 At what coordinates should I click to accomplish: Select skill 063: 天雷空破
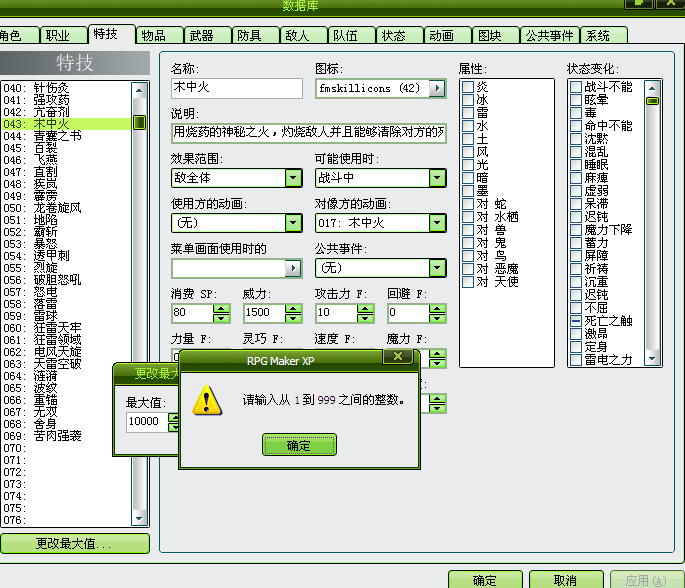point(66,364)
